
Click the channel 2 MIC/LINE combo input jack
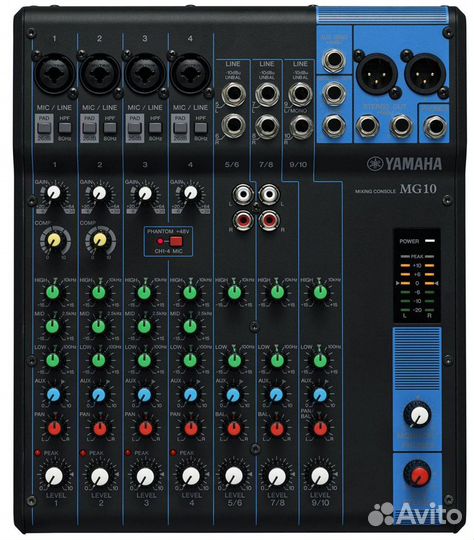100,74
